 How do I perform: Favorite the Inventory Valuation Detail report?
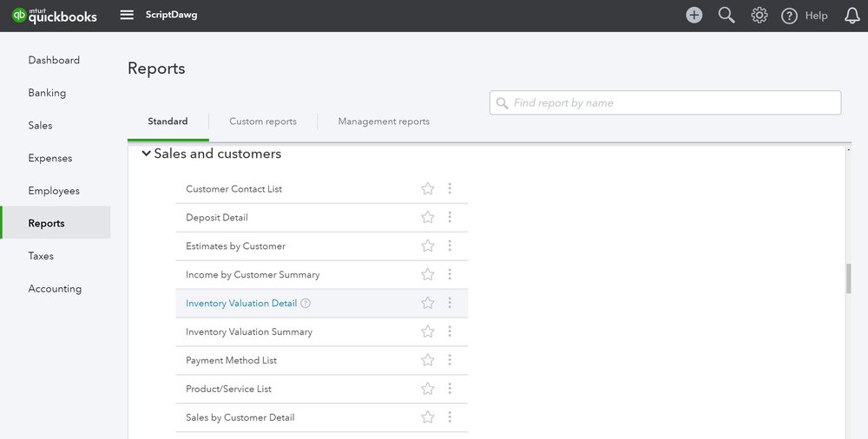427,303
